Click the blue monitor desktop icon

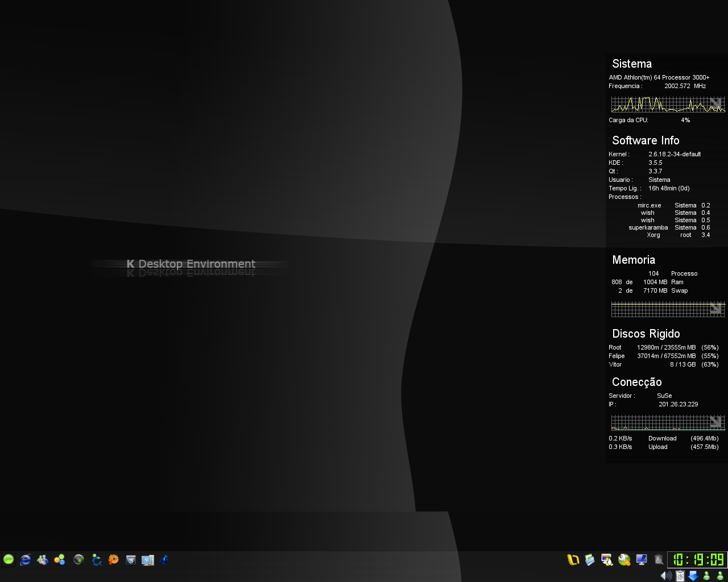642,560
